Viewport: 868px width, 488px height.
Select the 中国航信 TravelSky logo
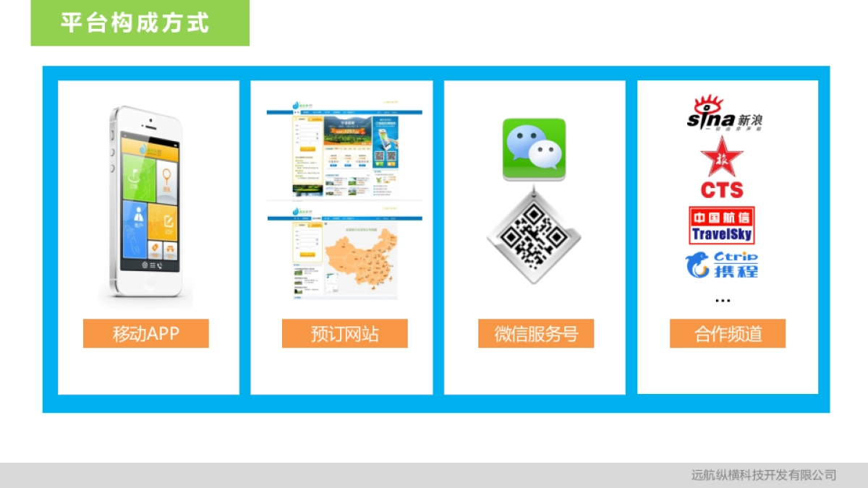(x=721, y=226)
